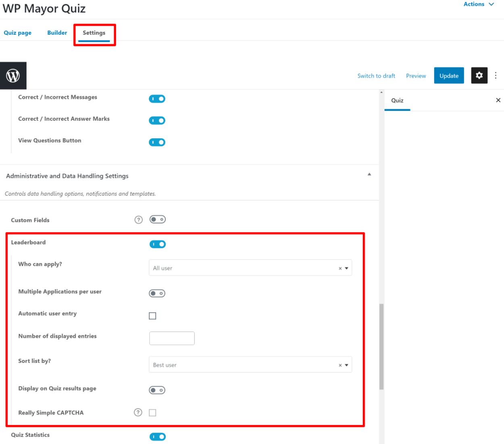This screenshot has height=444, width=504.
Task: Click 'Administrative and Data Handling Settings' heading
Action: point(67,176)
